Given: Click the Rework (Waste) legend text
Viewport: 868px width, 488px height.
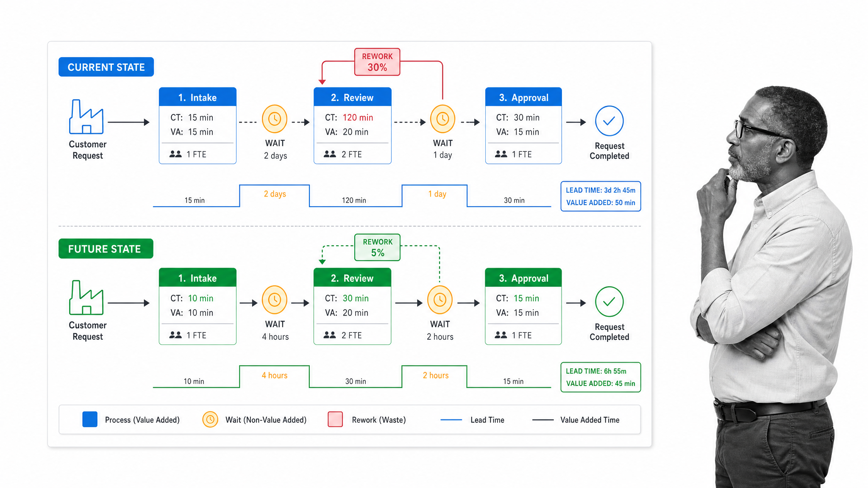Looking at the screenshot, I should coord(379,420).
